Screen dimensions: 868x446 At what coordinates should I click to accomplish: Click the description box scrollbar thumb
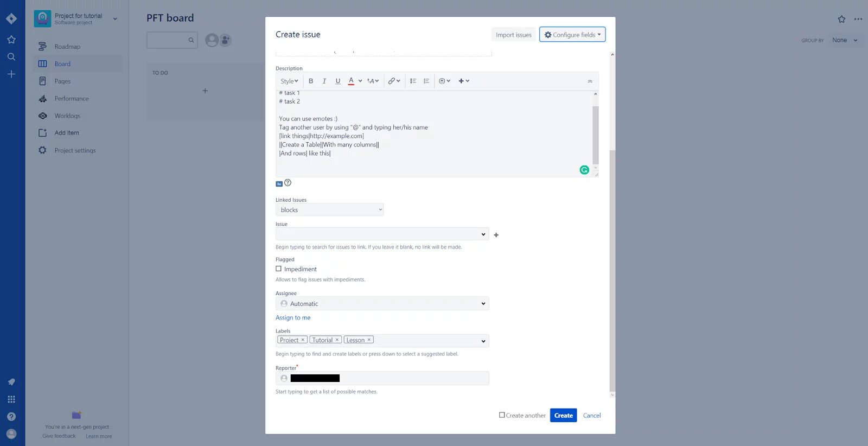(x=595, y=135)
